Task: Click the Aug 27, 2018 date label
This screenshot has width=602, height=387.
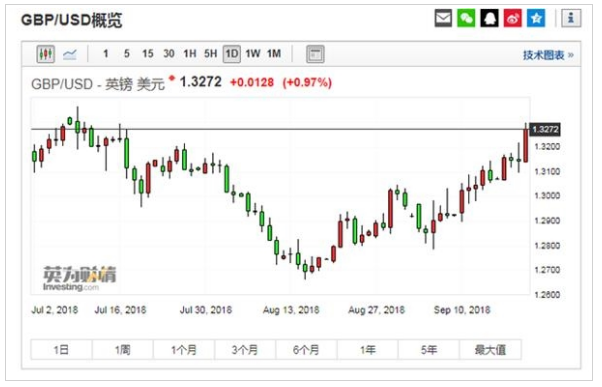Action: (377, 310)
